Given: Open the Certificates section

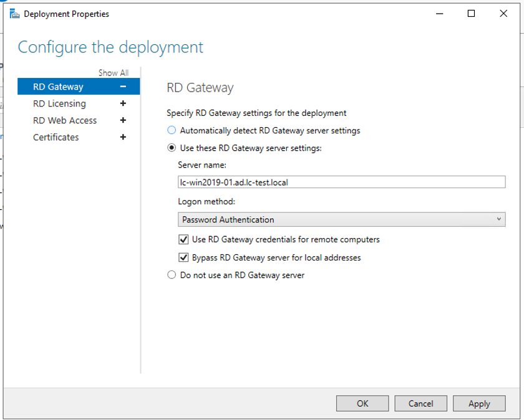Looking at the screenshot, I should click(x=56, y=137).
